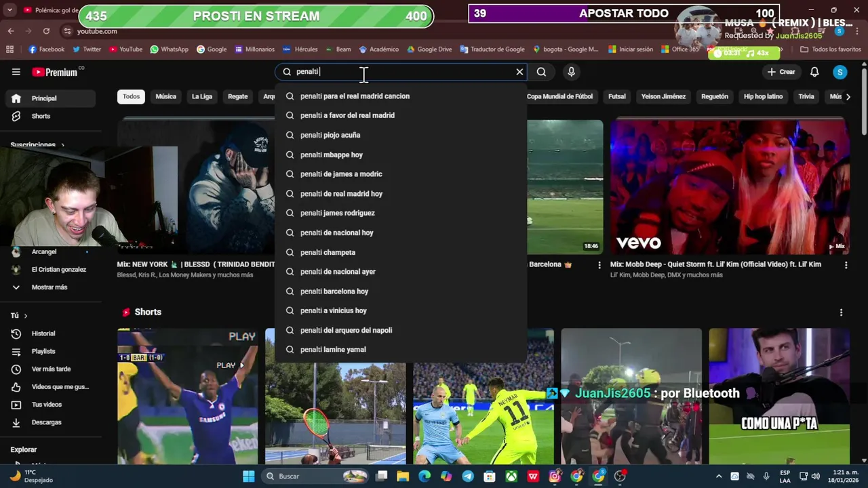
Task: Open Ver más tarde list
Action: click(51, 369)
